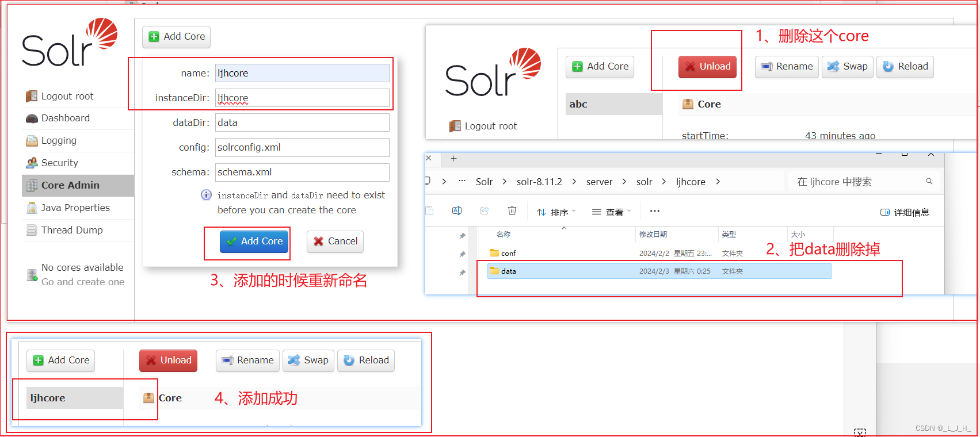Expand the chevron after server in breadcrumb
Image resolution: width=980 pixels, height=437 pixels.
[x=624, y=182]
